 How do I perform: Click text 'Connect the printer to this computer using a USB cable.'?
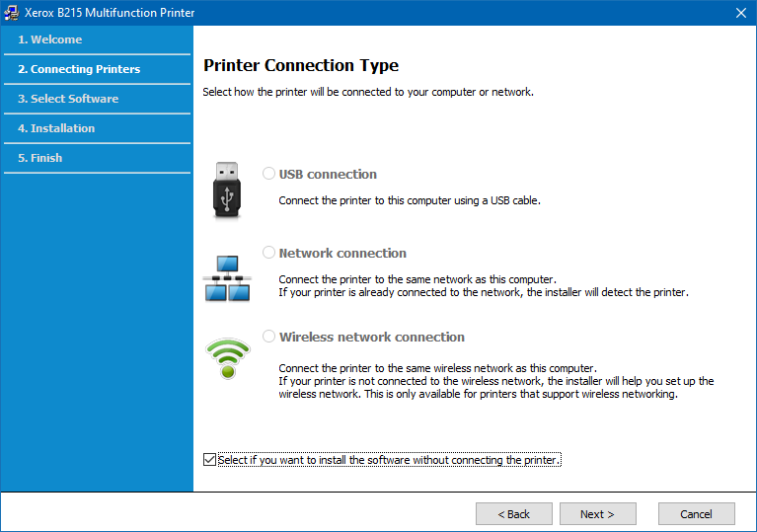pos(410,200)
